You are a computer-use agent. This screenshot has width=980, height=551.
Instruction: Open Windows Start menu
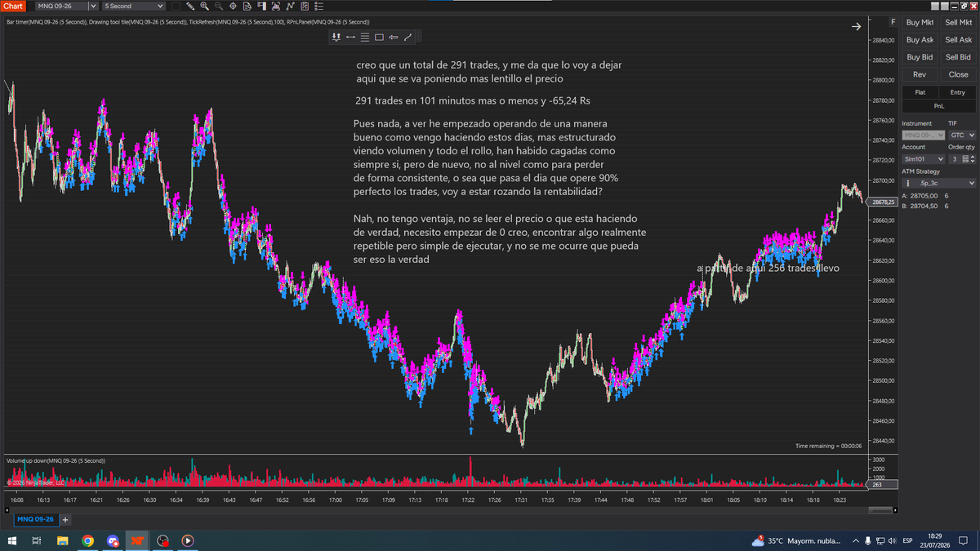[x=12, y=540]
